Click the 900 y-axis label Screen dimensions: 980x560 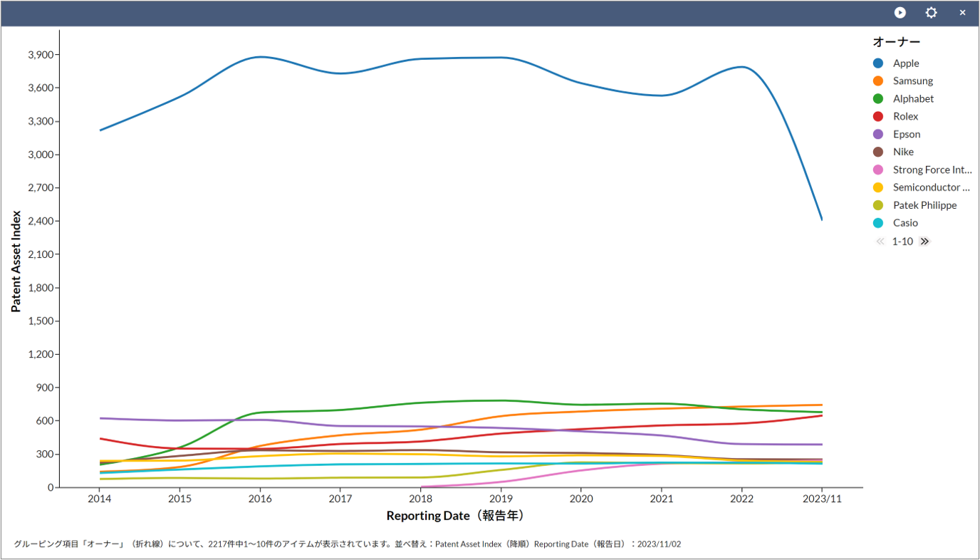click(44, 388)
